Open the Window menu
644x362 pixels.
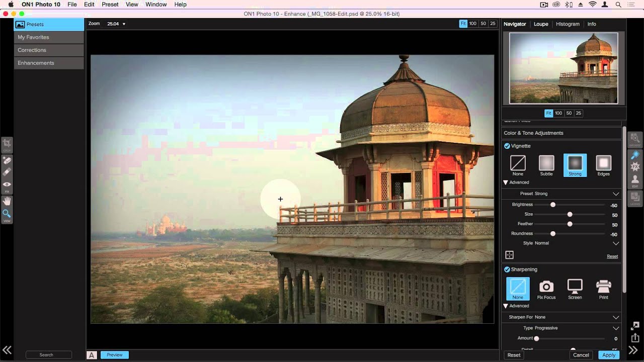point(156,5)
